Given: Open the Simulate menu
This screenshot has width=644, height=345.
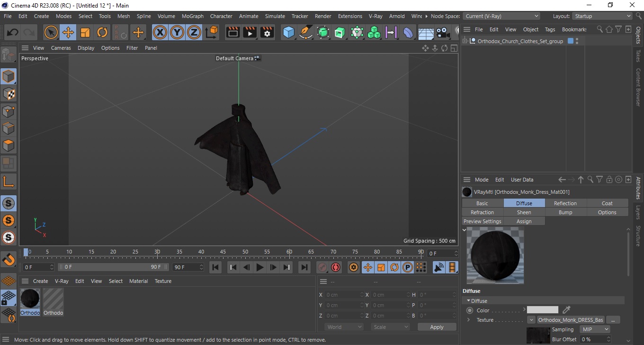Looking at the screenshot, I should click(x=275, y=16).
